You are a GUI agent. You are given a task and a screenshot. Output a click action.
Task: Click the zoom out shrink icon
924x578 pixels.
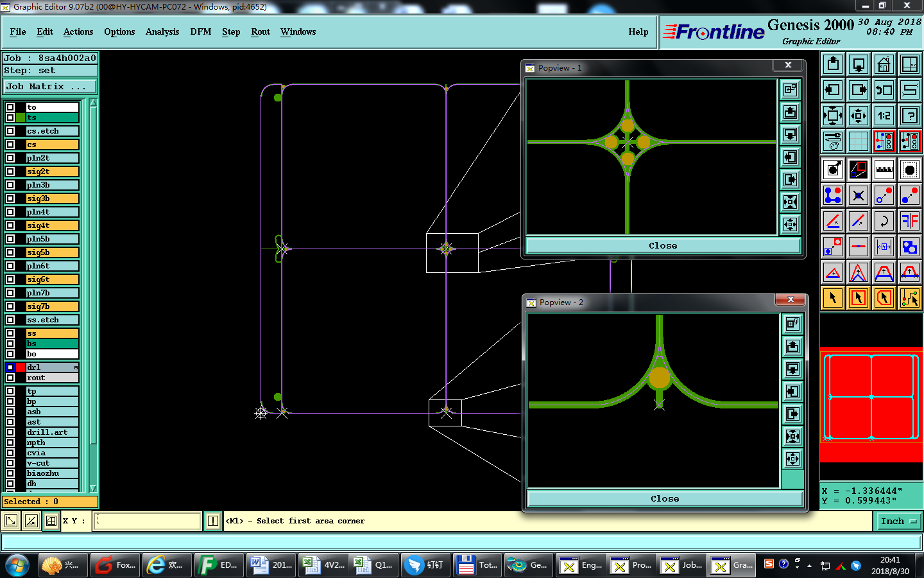click(859, 116)
